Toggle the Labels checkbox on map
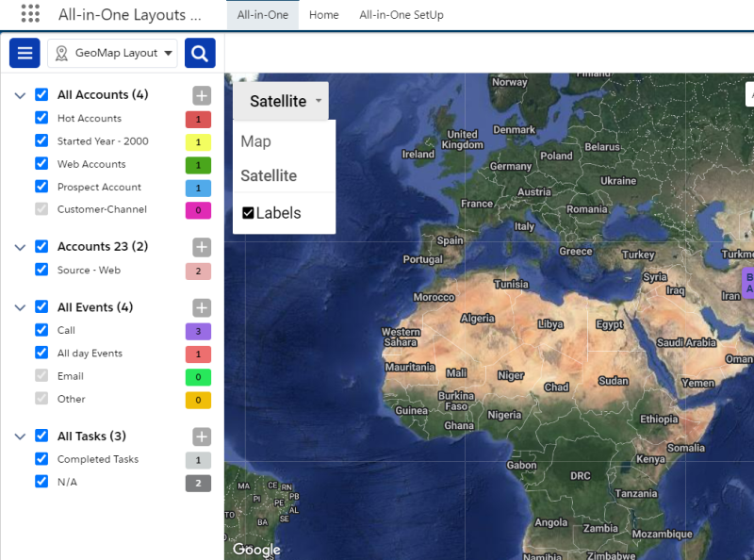 248,213
